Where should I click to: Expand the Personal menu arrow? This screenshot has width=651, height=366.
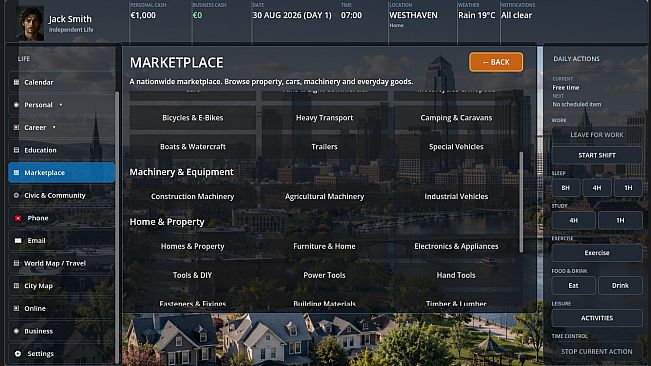click(61, 105)
